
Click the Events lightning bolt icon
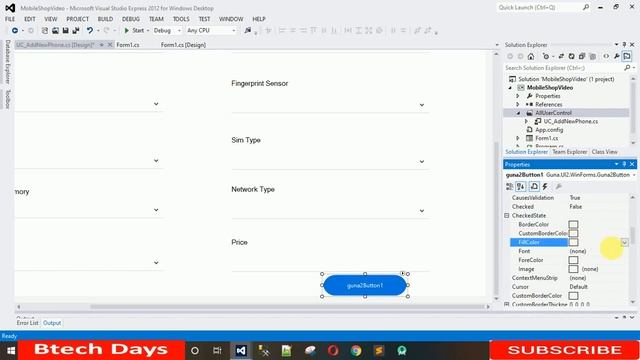coord(545,187)
